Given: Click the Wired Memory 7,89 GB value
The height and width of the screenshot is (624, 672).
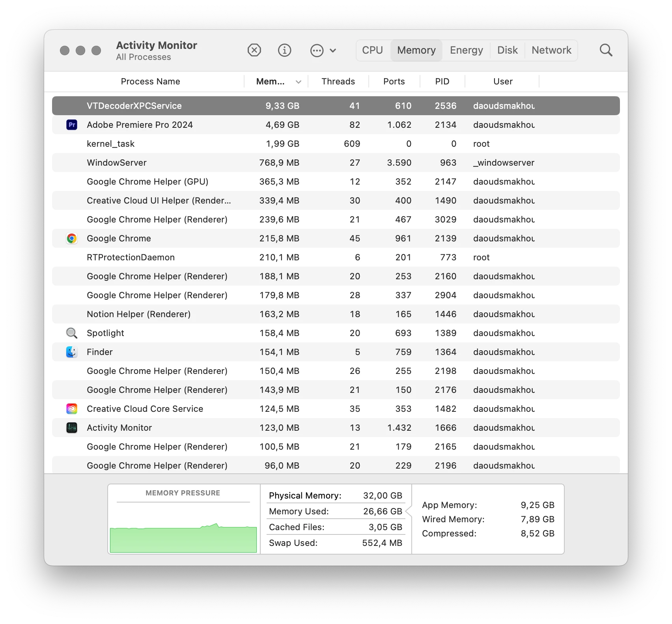Looking at the screenshot, I should coord(538,519).
